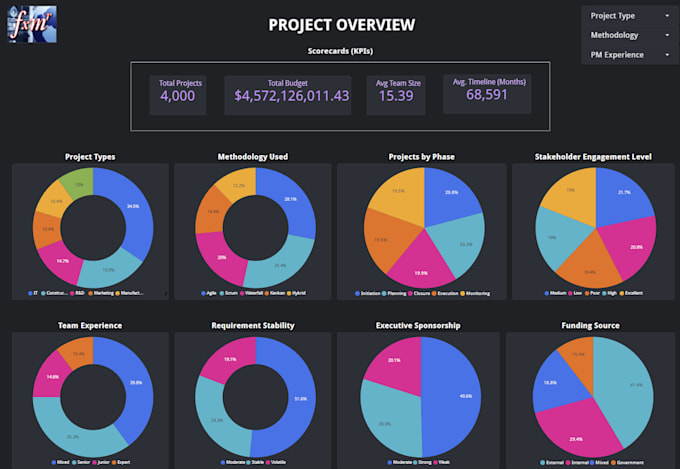Click the Kanban legend entry
This screenshot has height=469, width=680.
click(275, 293)
